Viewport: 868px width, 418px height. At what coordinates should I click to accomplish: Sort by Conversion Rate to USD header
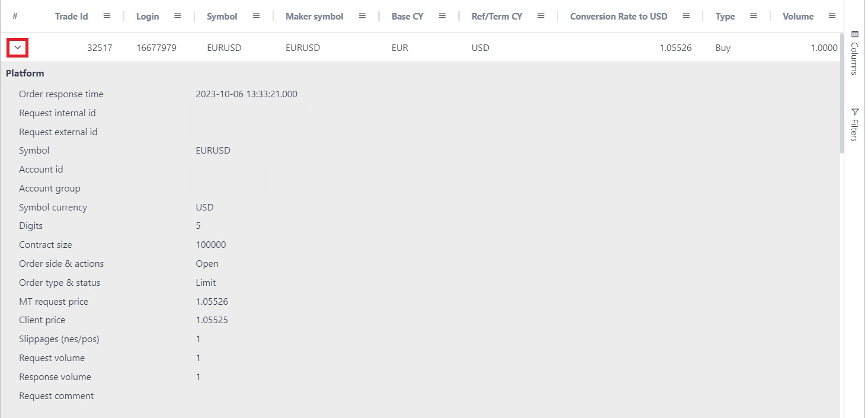pyautogui.click(x=619, y=17)
